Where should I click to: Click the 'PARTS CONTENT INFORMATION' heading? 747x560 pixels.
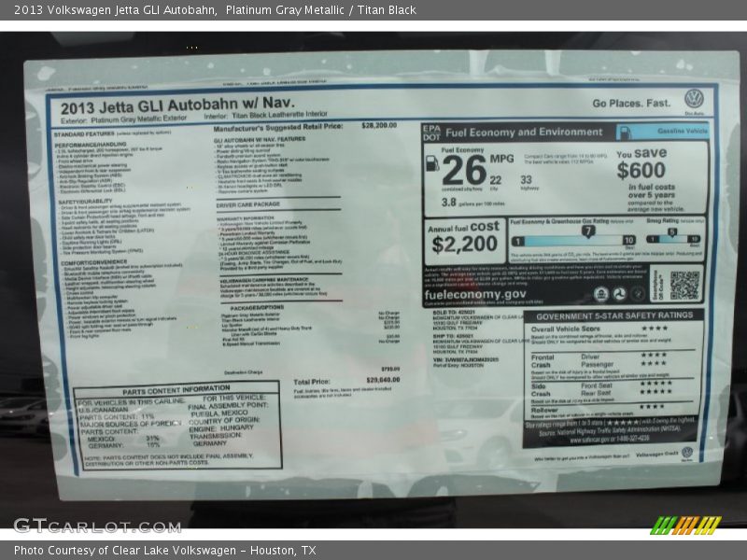click(176, 390)
